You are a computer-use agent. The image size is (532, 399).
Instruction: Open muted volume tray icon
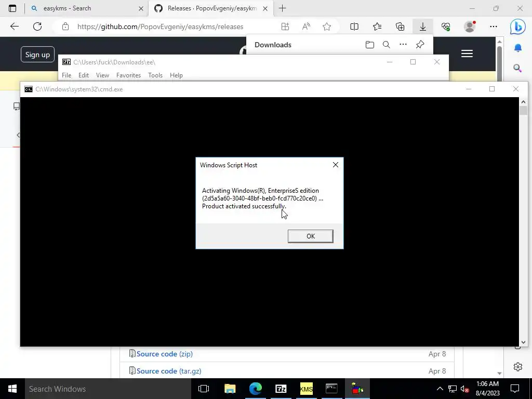pos(465,389)
